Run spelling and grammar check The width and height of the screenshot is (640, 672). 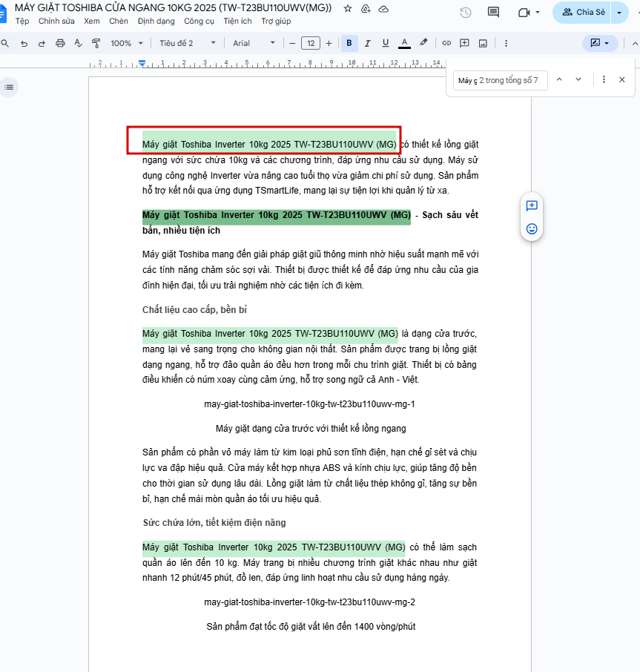[78, 43]
